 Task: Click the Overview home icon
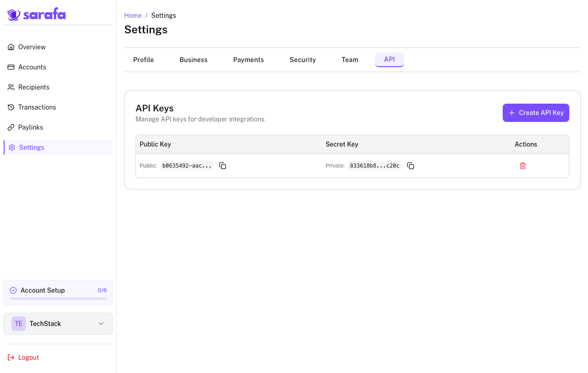11,47
